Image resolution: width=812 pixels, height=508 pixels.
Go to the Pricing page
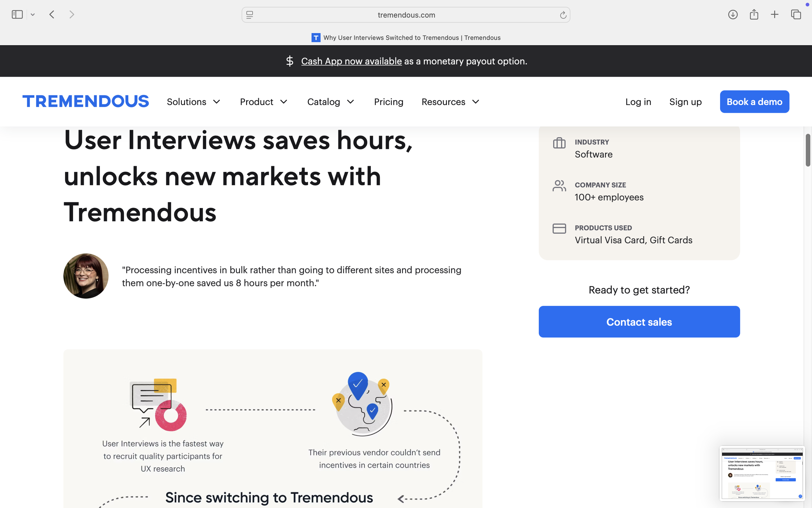click(x=388, y=102)
